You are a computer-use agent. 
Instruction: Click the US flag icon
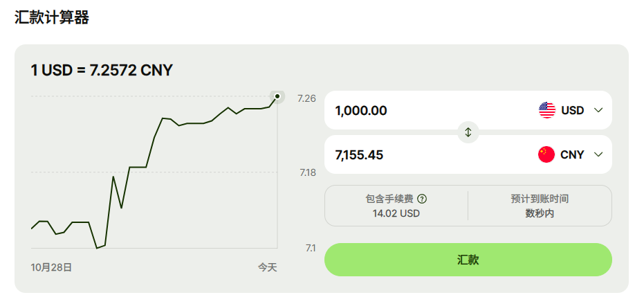pyautogui.click(x=546, y=110)
